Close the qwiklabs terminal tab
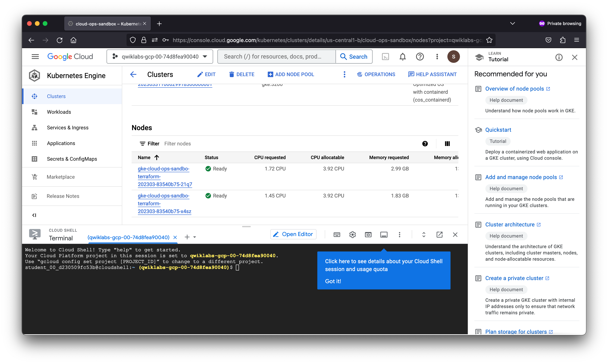Screen dimensions: 608x364 175,237
